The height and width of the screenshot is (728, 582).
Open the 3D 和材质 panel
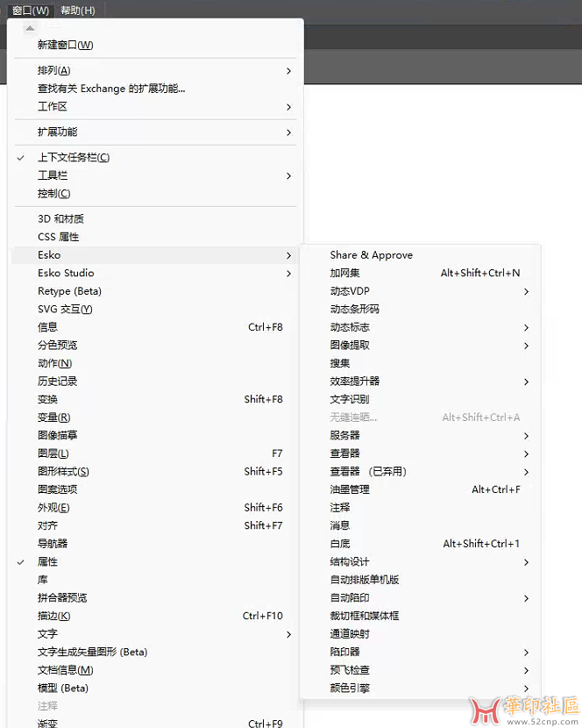(155, 218)
